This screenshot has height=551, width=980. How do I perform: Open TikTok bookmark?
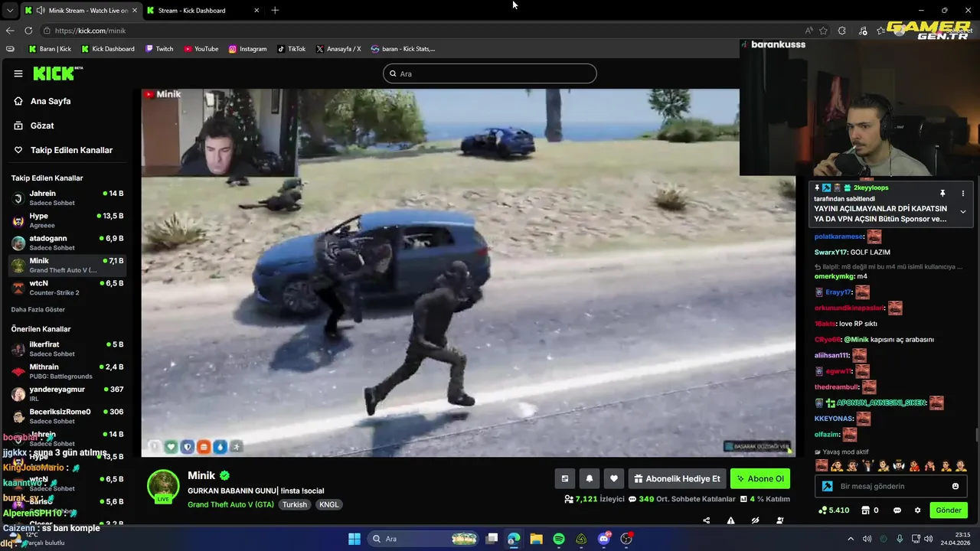[x=291, y=49]
